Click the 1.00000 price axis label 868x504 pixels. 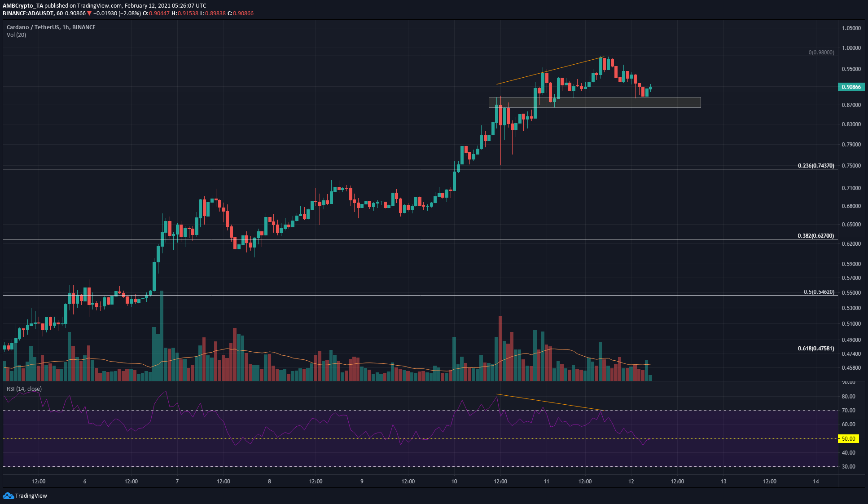[851, 48]
